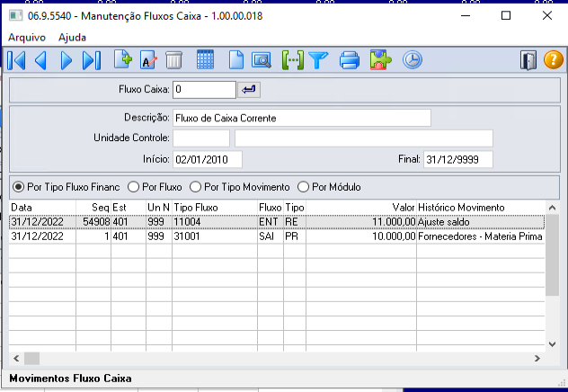568x392 pixels.
Task: Open the Arquivo menu
Action: pyautogui.click(x=27, y=38)
